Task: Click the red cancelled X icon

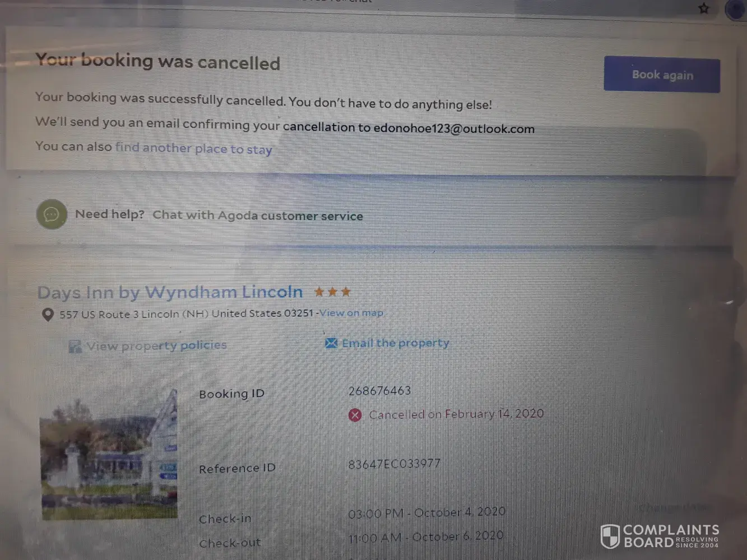Action: coord(355,415)
